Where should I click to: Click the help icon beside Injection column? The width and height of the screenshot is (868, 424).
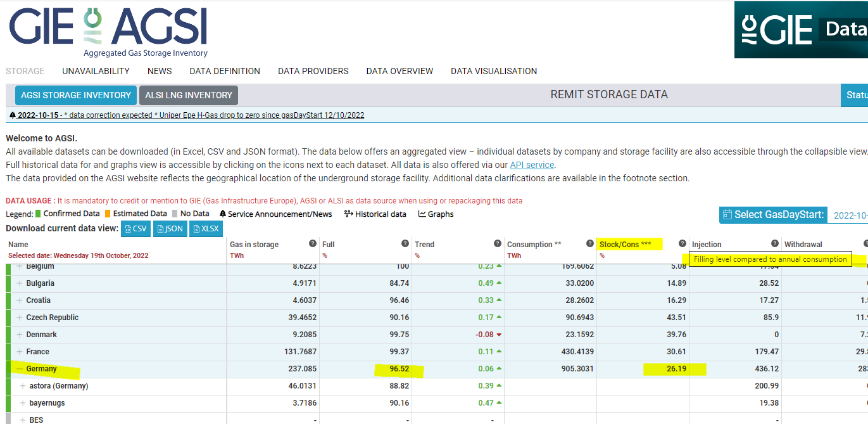pos(774,243)
